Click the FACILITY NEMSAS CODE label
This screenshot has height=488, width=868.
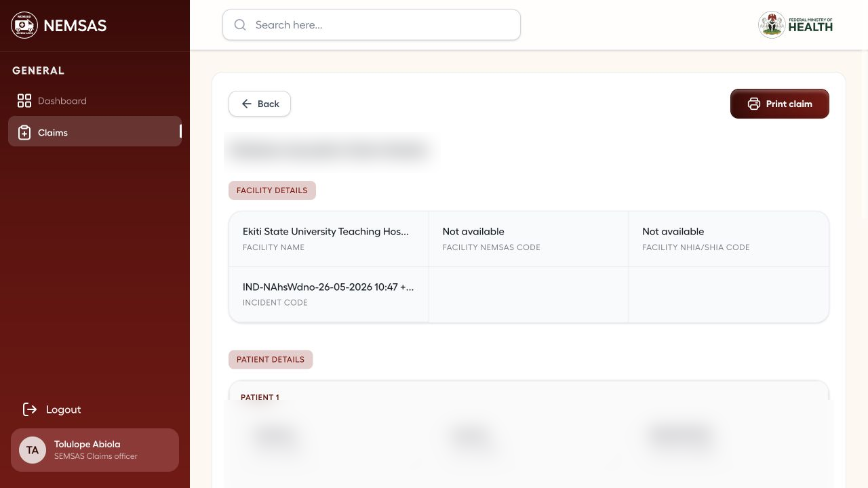(492, 247)
